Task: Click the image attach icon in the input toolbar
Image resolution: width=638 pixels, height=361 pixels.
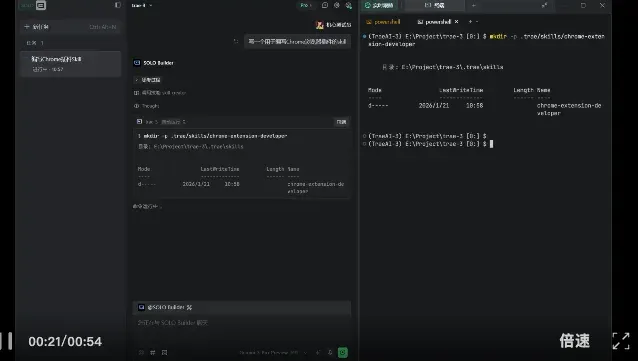Action: click(x=164, y=352)
